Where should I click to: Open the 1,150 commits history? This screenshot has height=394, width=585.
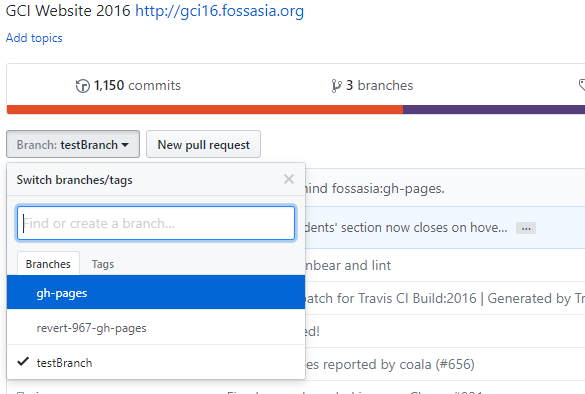click(128, 85)
